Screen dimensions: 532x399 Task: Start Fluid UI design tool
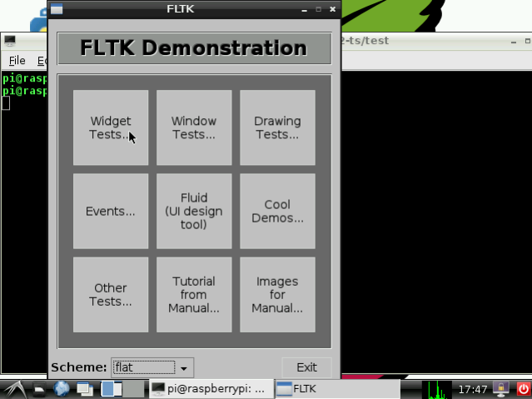pyautogui.click(x=194, y=212)
